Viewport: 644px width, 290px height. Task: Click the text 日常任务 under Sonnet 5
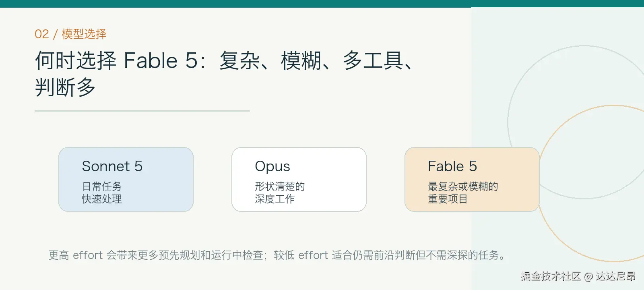click(x=102, y=186)
